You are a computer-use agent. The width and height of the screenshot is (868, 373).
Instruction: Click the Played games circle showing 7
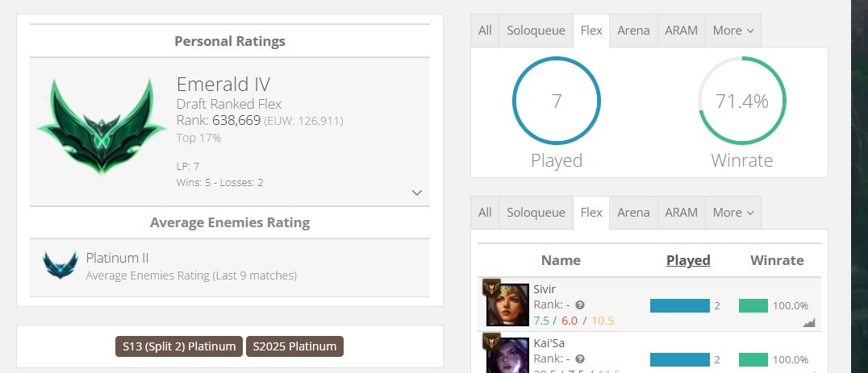tap(557, 101)
